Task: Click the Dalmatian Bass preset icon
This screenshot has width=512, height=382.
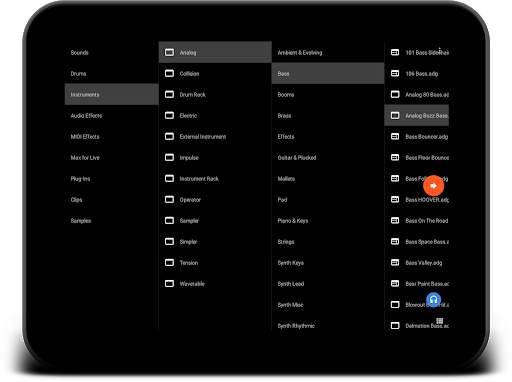Action: point(395,325)
